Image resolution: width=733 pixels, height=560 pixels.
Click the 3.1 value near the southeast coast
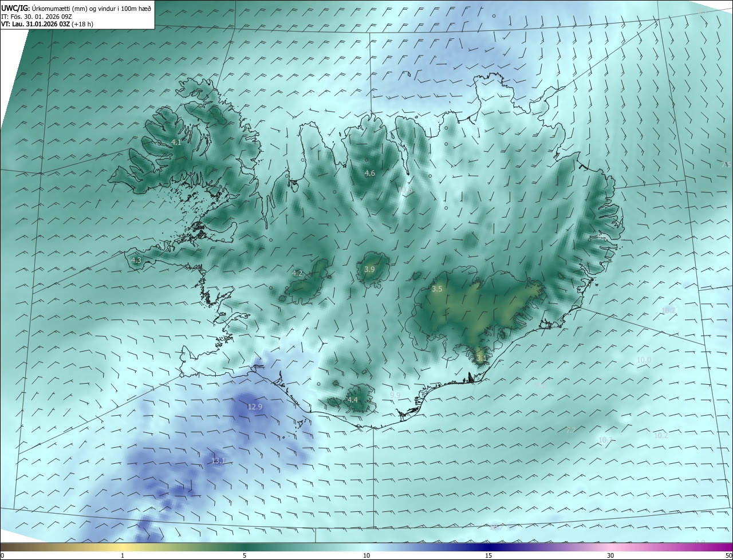pos(481,358)
